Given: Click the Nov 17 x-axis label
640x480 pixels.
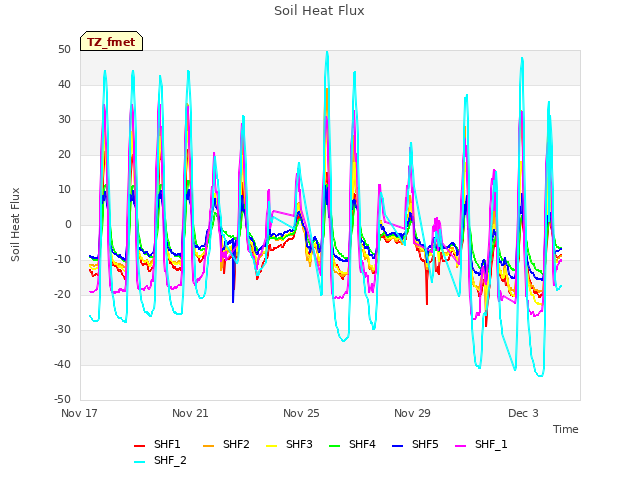Looking at the screenshot, I should coord(79,413).
